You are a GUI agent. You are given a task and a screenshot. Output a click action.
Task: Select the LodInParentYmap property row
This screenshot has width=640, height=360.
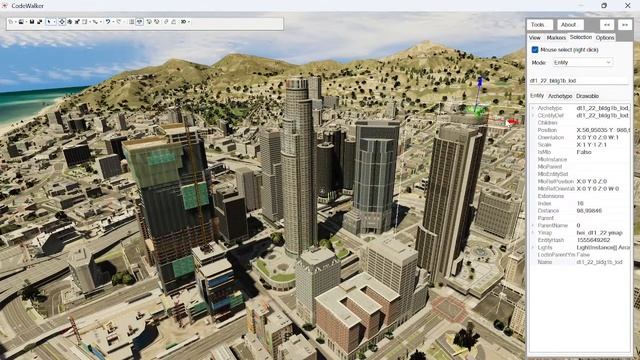click(x=580, y=255)
